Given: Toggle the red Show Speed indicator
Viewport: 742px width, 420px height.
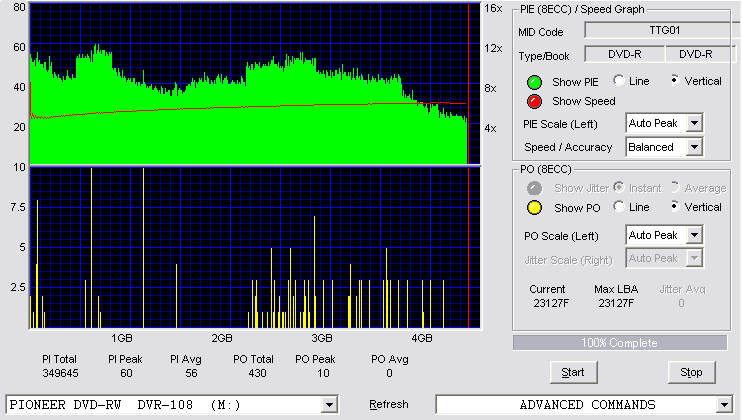Looking at the screenshot, I should tap(534, 101).
